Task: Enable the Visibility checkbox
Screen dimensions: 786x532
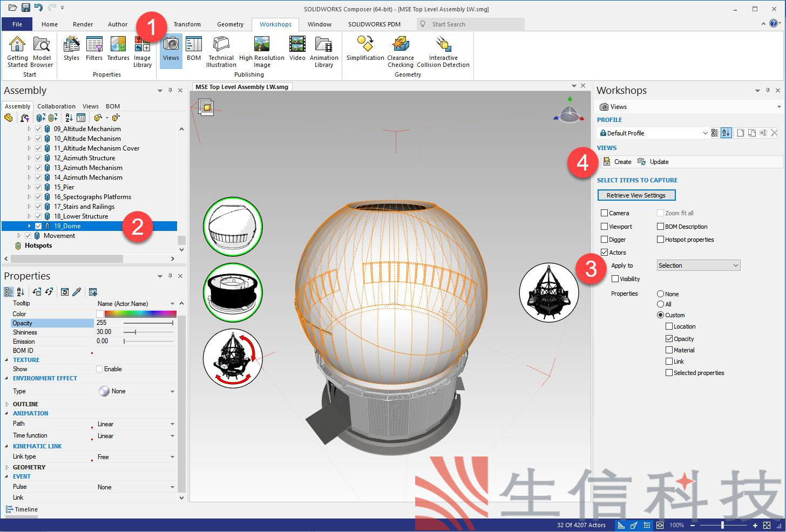Action: 615,279
